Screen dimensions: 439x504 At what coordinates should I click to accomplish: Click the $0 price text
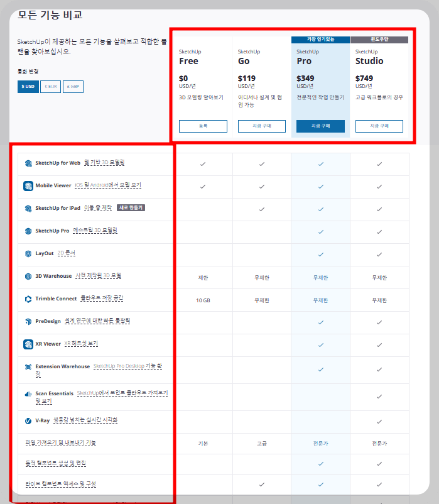tap(183, 79)
